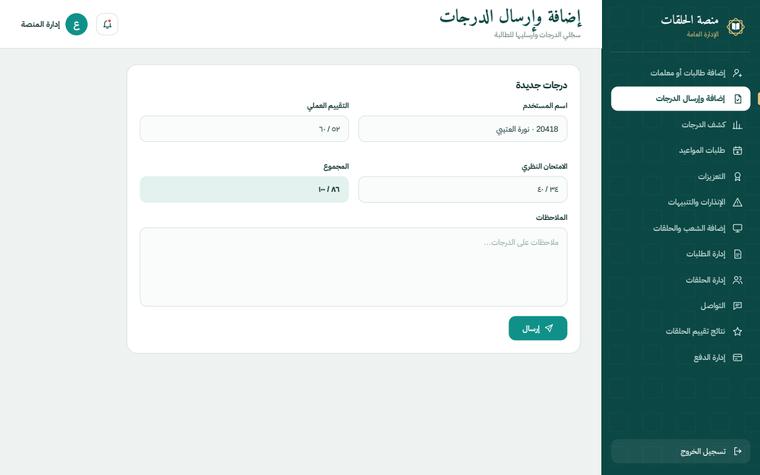Select إضافة وإرسال الدرجات in the sidebar

(681, 99)
